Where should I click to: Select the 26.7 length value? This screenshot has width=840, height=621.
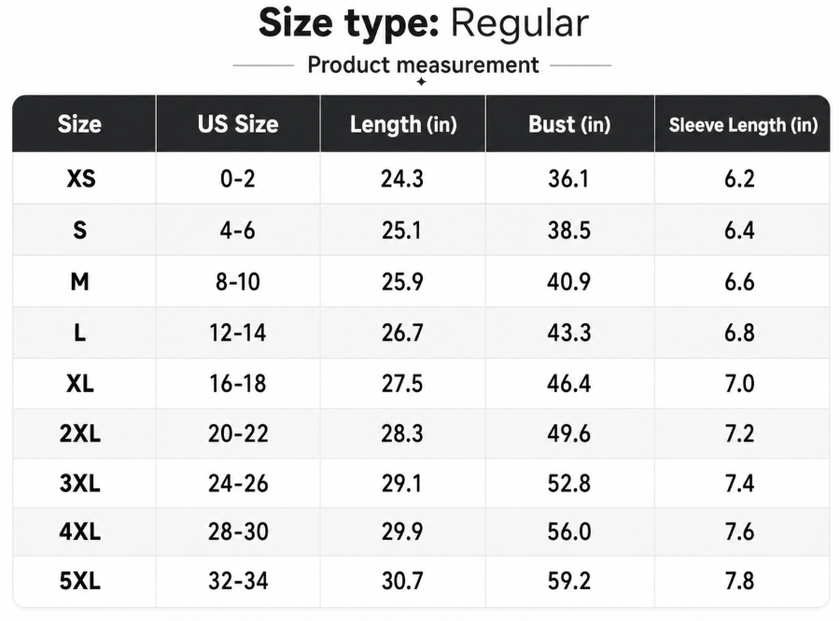coord(402,332)
